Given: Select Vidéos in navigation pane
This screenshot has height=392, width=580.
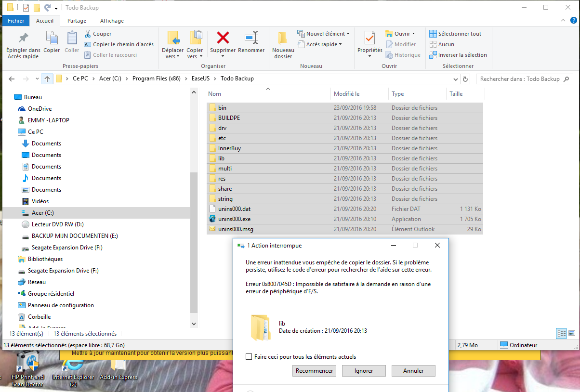Looking at the screenshot, I should [x=40, y=201].
